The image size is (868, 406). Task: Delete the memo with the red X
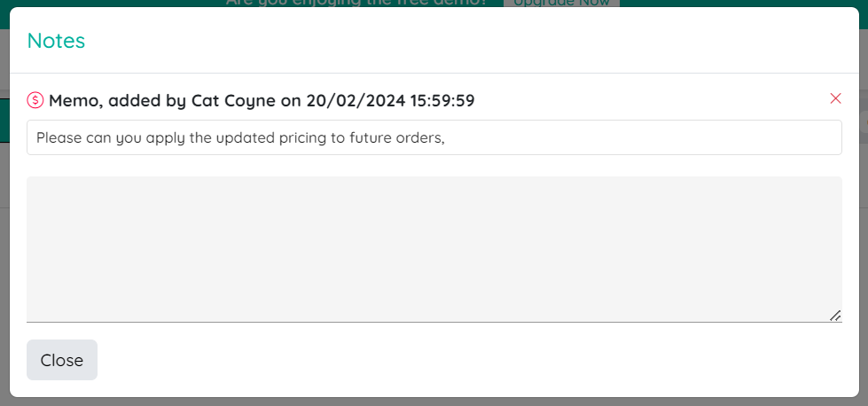tap(835, 98)
